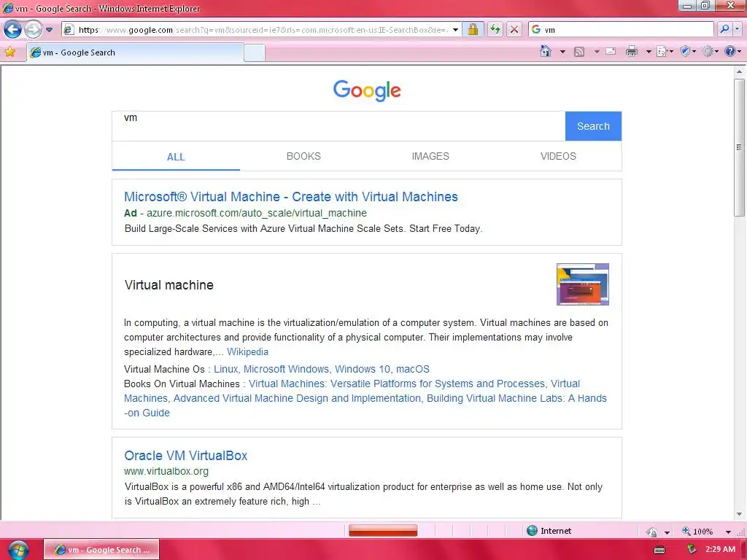Click the security lock icon

pyautogui.click(x=473, y=29)
